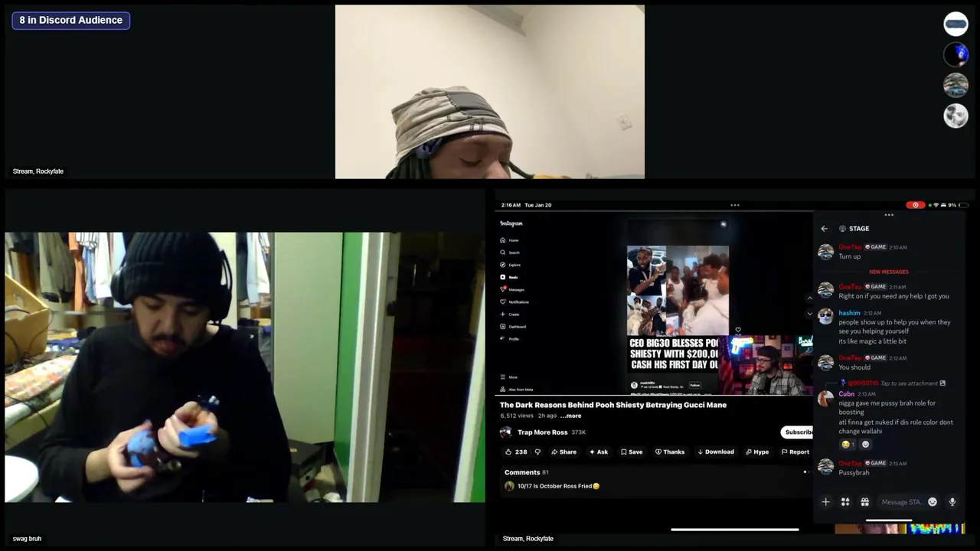Click hashim's avatar in the chat
980x551 pixels.
825,317
